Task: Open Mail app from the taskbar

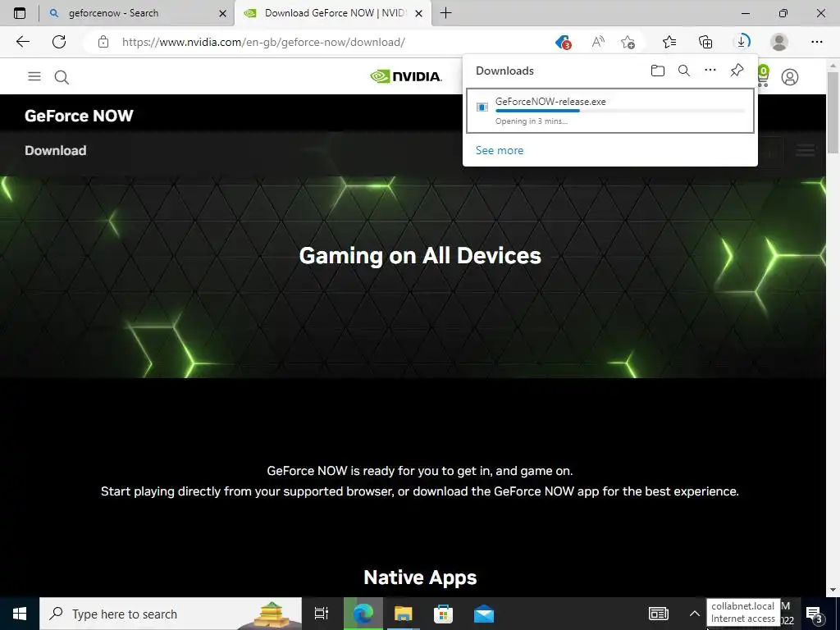Action: [484, 614]
